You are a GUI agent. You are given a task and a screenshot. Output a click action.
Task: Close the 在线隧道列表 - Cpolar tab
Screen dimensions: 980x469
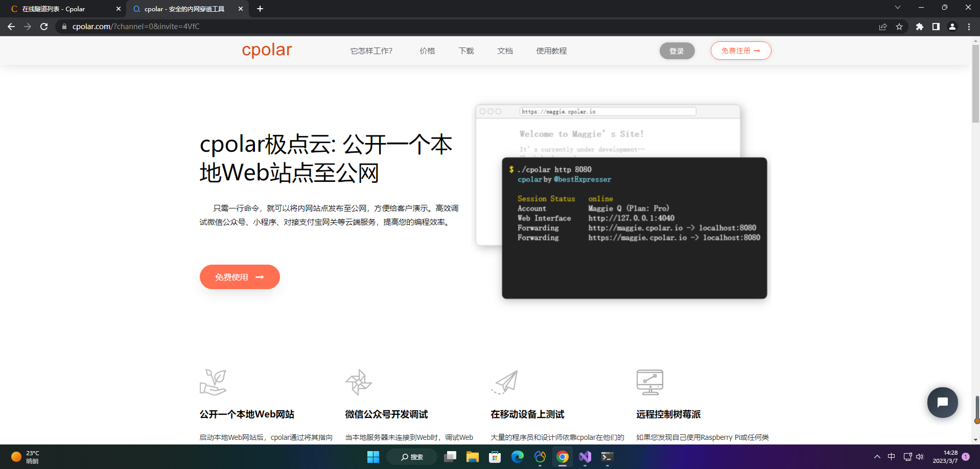[x=119, y=9]
